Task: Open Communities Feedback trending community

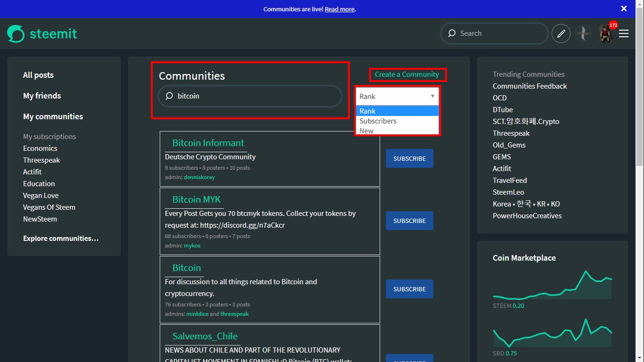Action: 529,86
